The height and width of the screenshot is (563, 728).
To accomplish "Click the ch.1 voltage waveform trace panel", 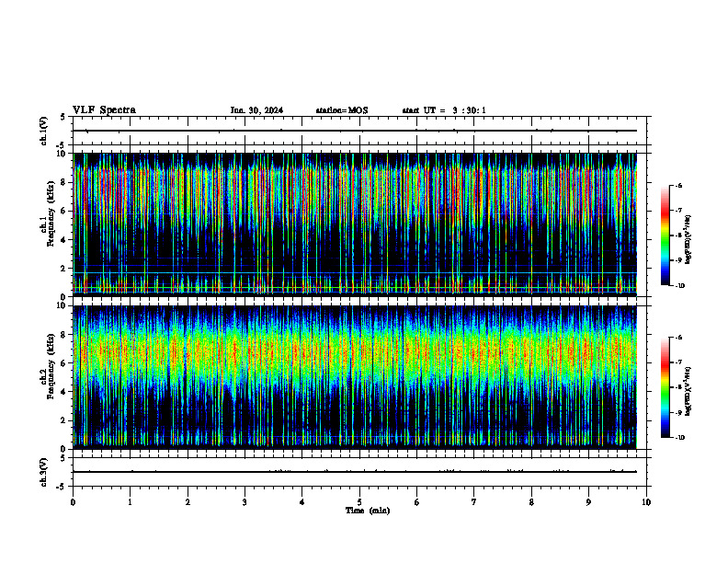I will coord(359,131).
